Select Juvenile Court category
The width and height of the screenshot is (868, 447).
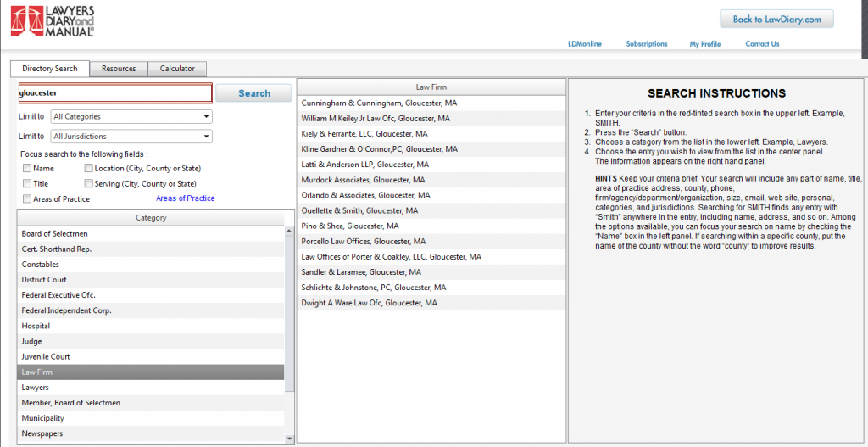151,357
